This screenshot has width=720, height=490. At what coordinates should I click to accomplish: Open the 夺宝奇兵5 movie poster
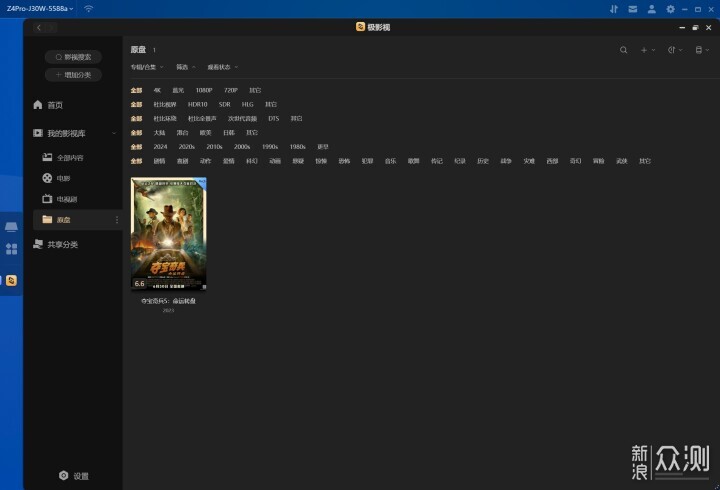[169, 234]
